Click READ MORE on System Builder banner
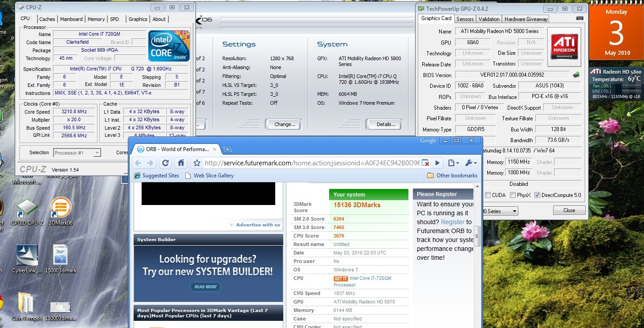644x328 pixels. [205, 287]
